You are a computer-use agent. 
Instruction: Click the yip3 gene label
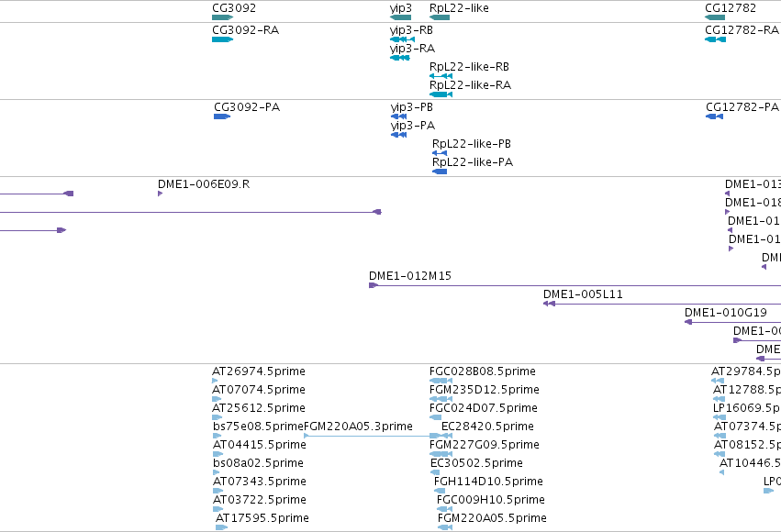400,8
